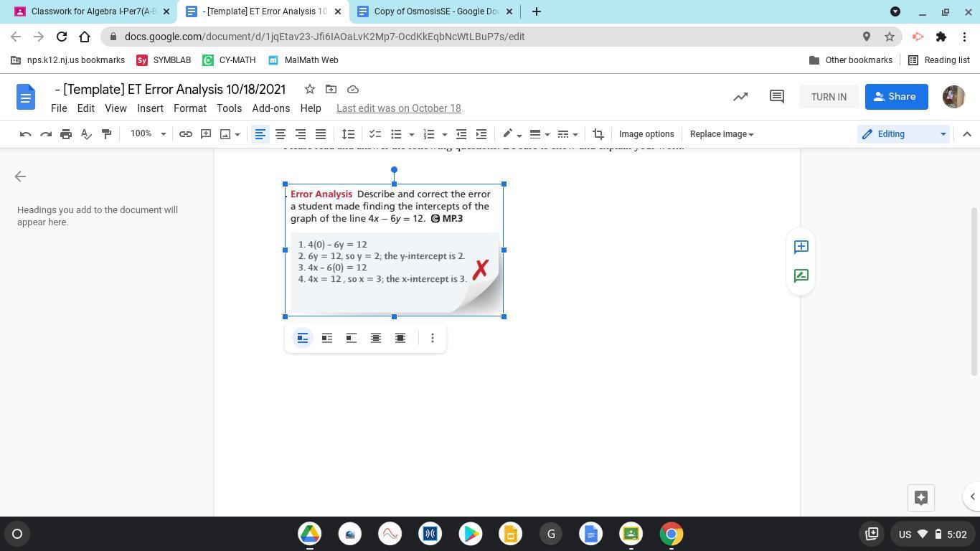
Task: Choose In line image wrapping
Action: click(x=303, y=338)
